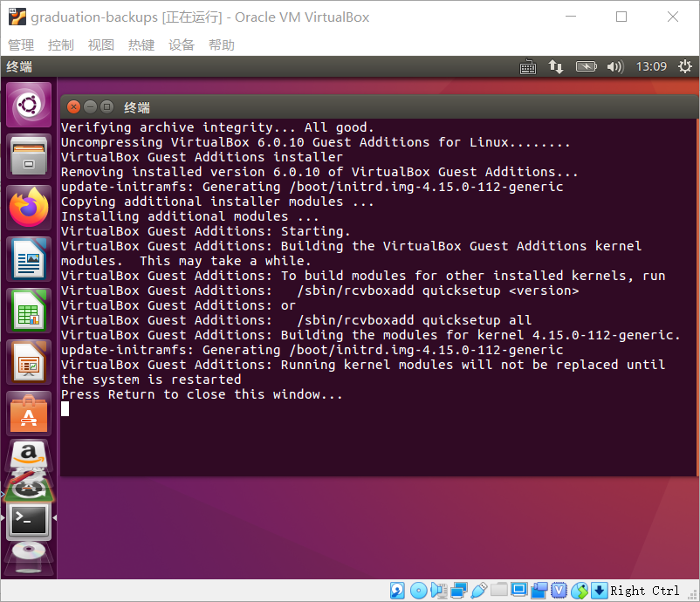The width and height of the screenshot is (700, 602).
Task: Open LibreOffice Writer from launcher
Action: pos(29,259)
